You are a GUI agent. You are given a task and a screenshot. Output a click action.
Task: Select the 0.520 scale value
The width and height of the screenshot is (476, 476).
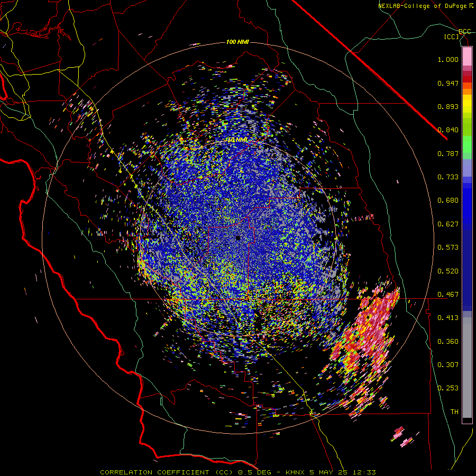coord(448,271)
